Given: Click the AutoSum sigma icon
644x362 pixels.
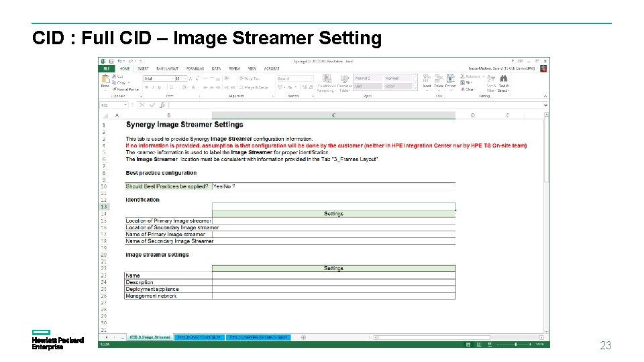Looking at the screenshot, I should (x=462, y=76).
